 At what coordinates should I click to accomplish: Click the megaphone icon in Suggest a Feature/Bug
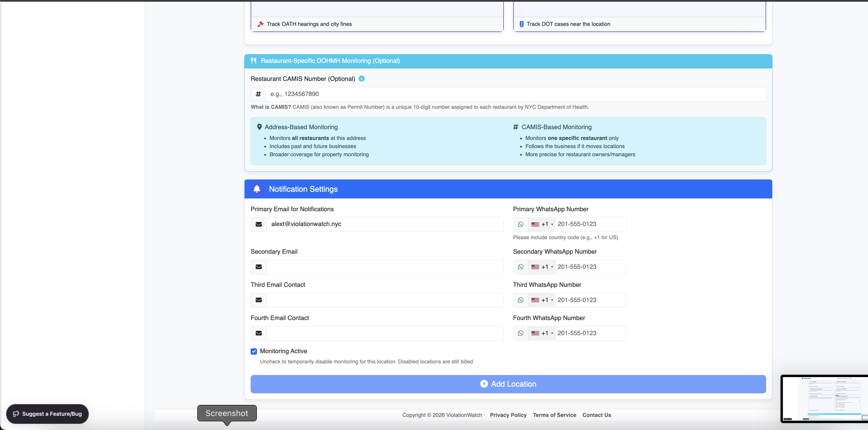tap(16, 414)
